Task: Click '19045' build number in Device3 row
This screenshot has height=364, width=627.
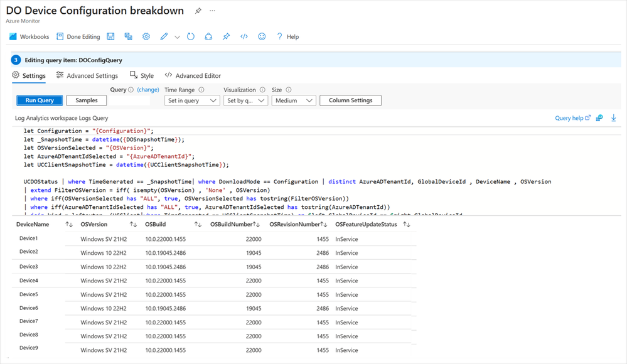Action: [x=254, y=267]
